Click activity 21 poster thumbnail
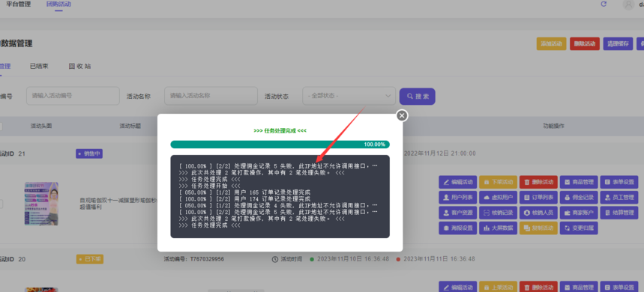644x292 pixels. (x=41, y=204)
